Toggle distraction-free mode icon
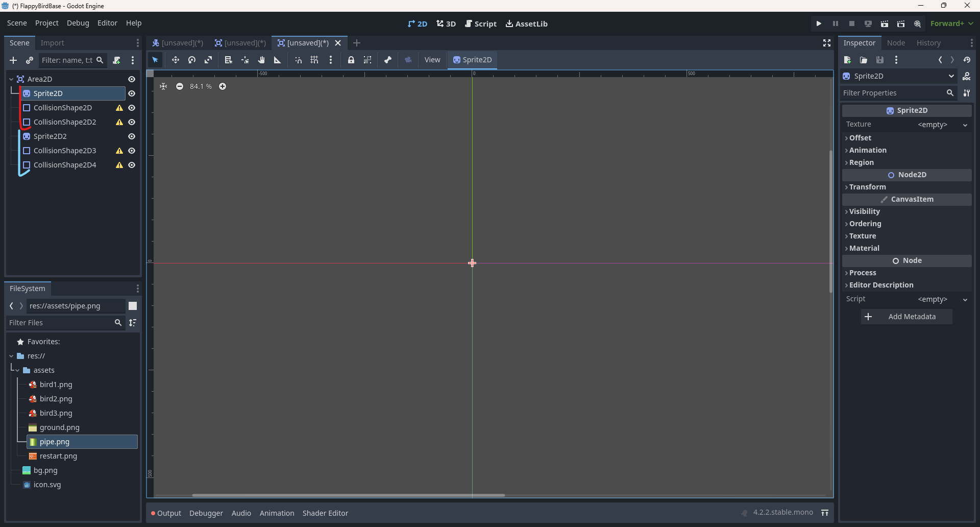The image size is (980, 527). [x=826, y=43]
